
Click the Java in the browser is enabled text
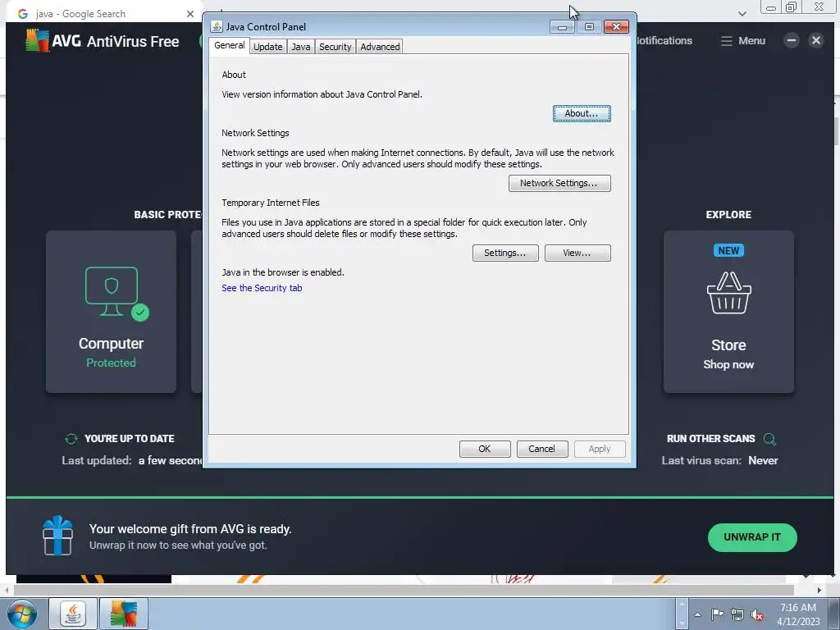(x=283, y=272)
